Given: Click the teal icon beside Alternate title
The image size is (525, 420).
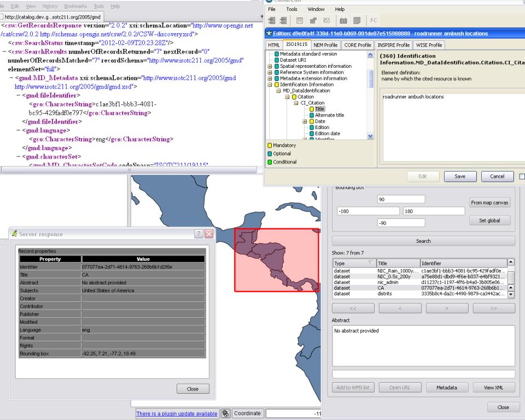Looking at the screenshot, I should pos(311,115).
